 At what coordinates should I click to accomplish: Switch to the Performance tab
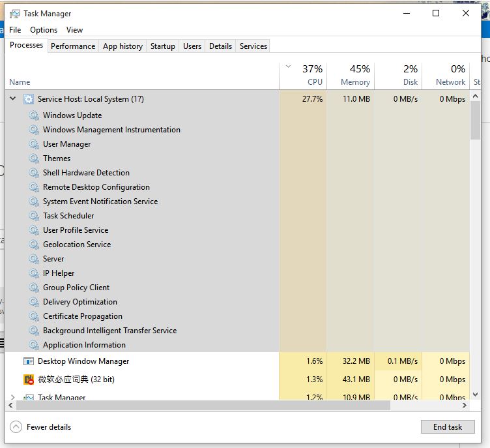[x=73, y=46]
